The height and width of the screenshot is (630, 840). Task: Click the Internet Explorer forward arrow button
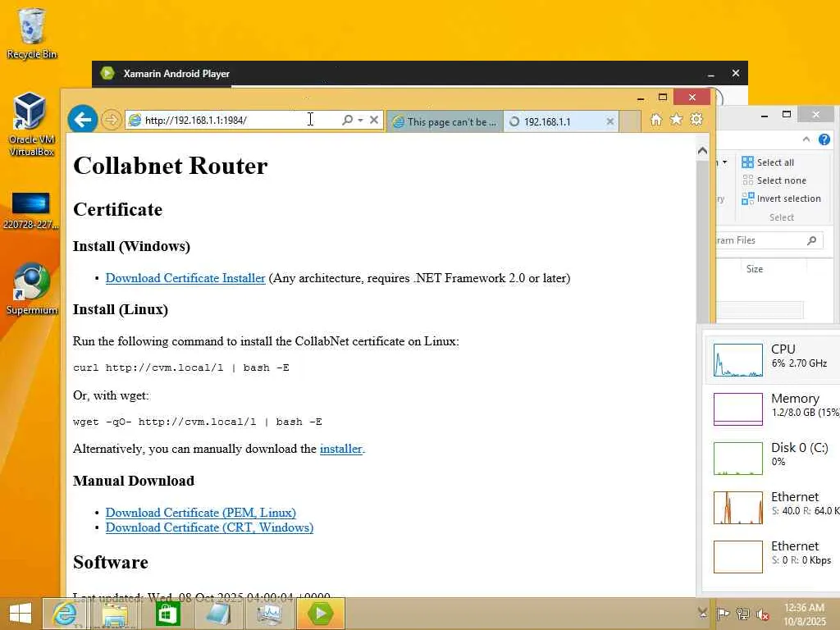point(111,120)
